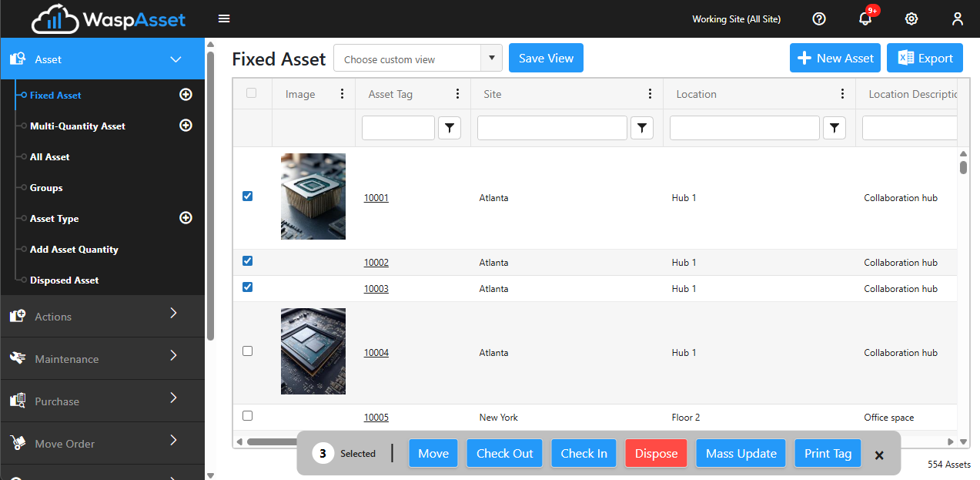Click Asset Tag filter funnel icon

coord(450,128)
